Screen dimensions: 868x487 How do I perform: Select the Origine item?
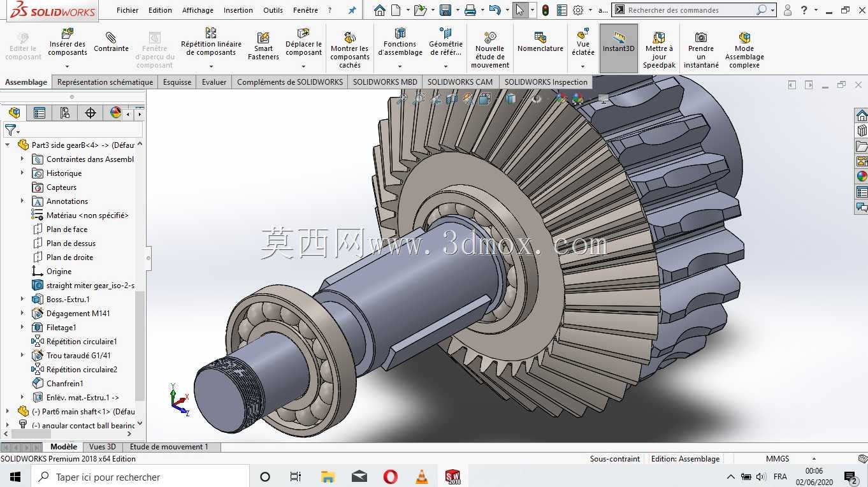pyautogui.click(x=59, y=271)
